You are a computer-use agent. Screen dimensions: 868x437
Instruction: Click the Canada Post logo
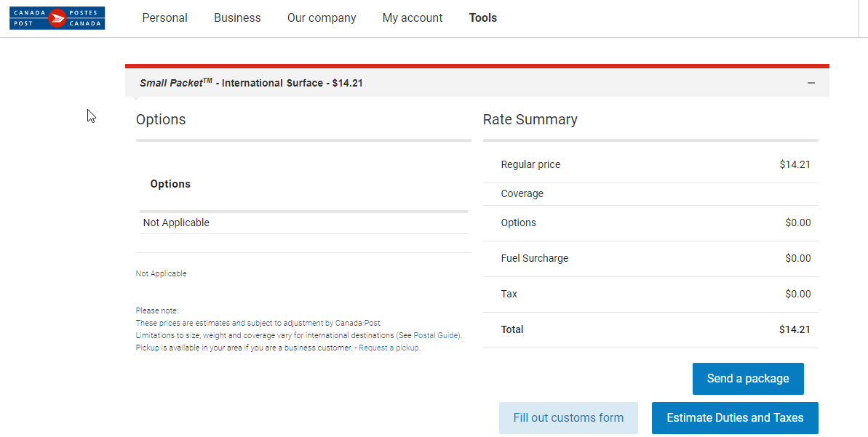(x=57, y=17)
